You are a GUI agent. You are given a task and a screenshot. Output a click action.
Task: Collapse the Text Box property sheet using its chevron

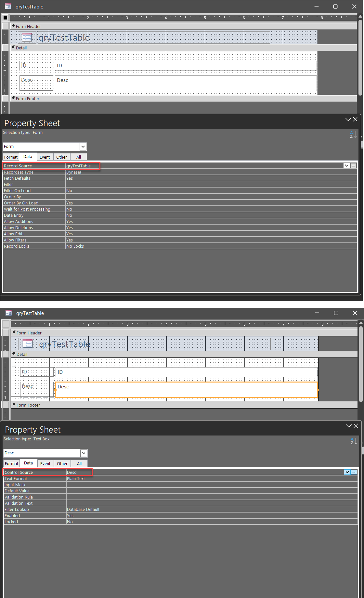349,426
